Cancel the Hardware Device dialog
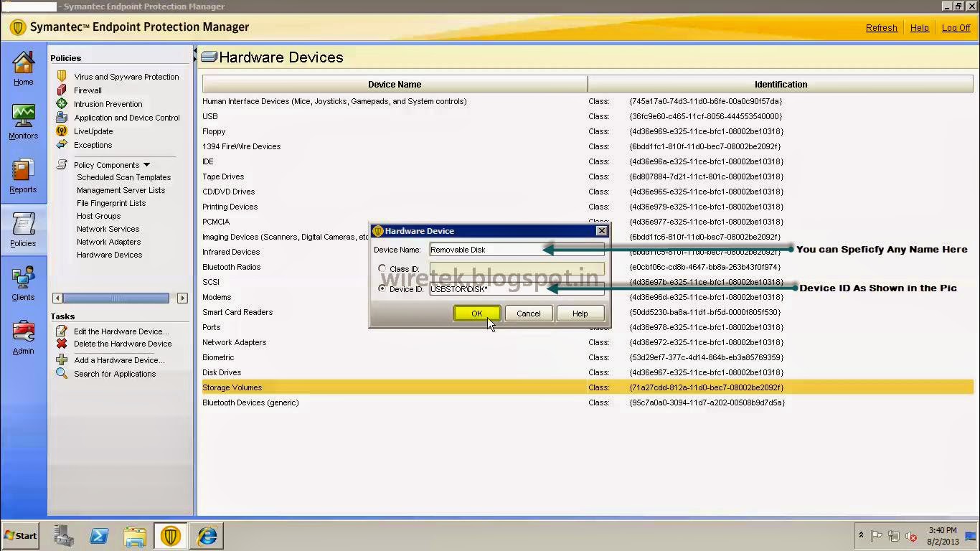980x551 pixels. pos(529,314)
